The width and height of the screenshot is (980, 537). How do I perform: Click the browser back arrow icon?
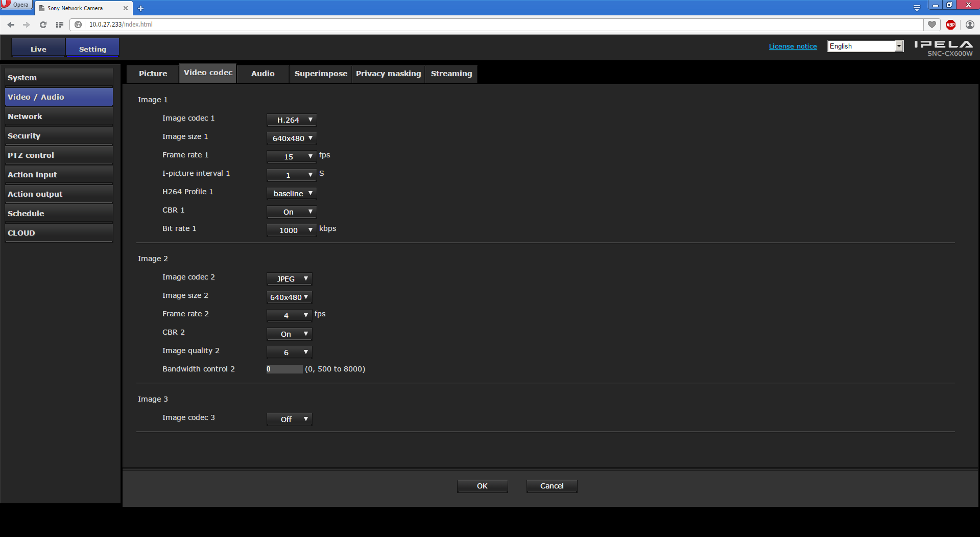click(x=11, y=25)
